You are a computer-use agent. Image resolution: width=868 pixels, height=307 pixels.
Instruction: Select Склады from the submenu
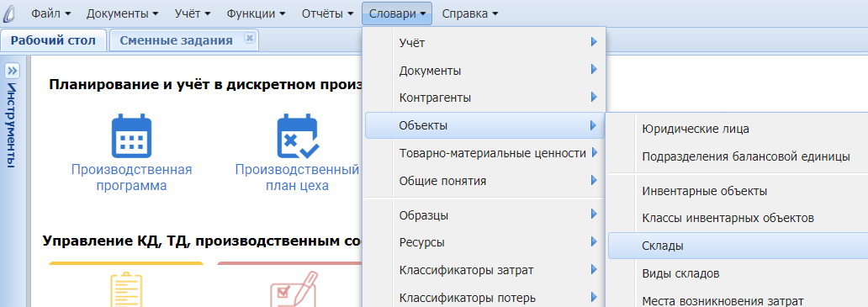(738, 246)
